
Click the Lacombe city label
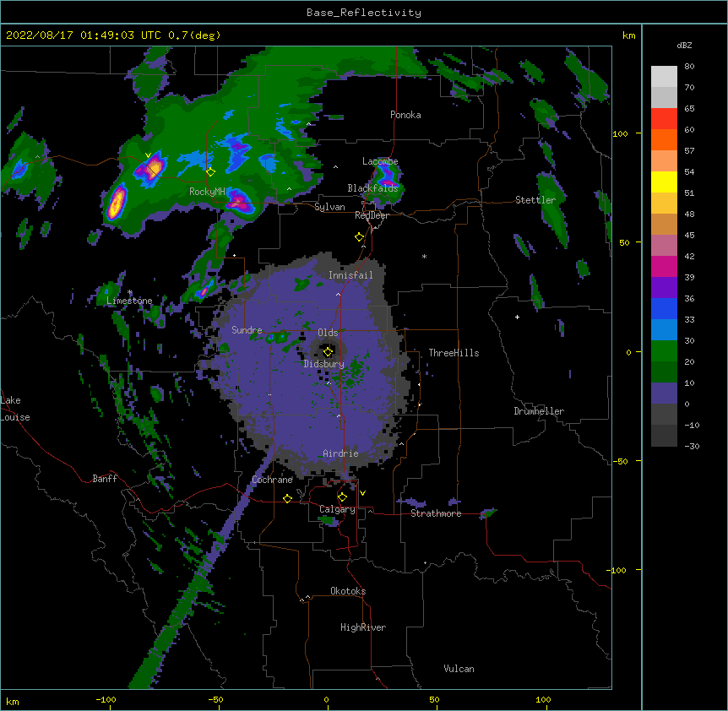click(380, 161)
